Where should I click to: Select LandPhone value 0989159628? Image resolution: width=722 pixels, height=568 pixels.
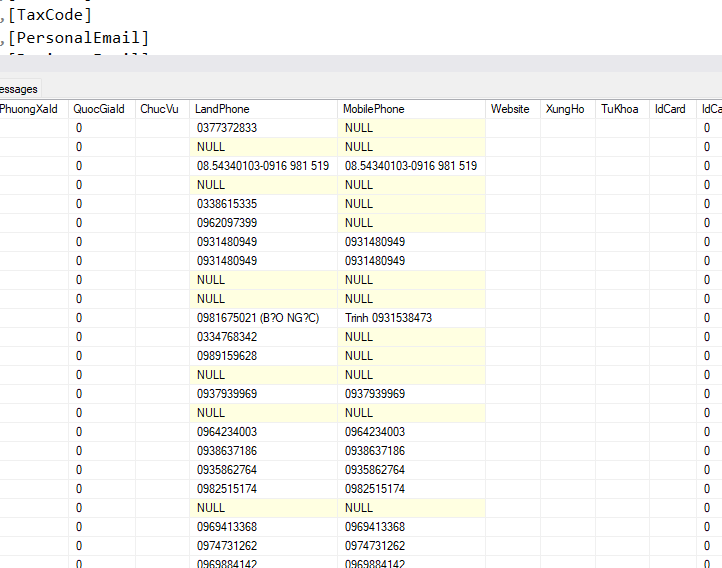click(x=227, y=356)
